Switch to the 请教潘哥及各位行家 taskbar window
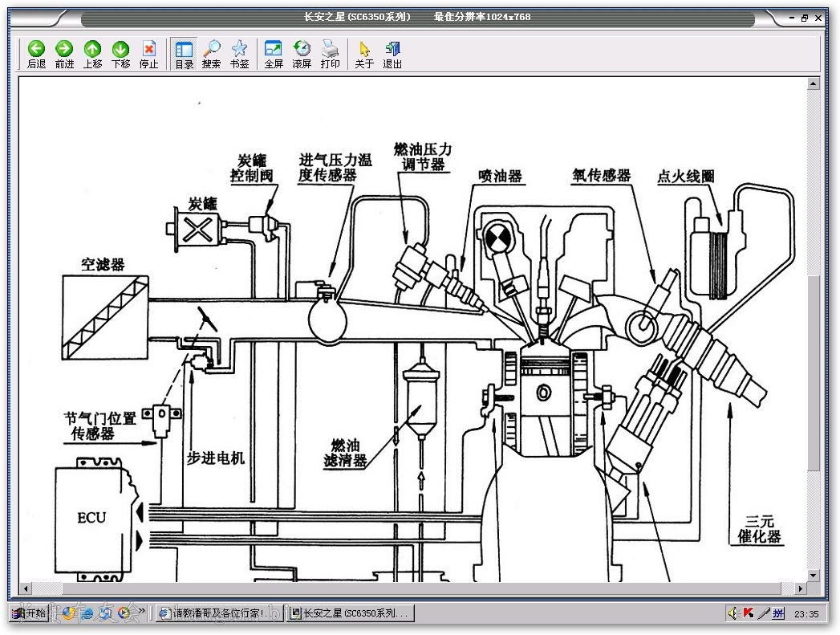840x635 pixels. click(x=218, y=613)
